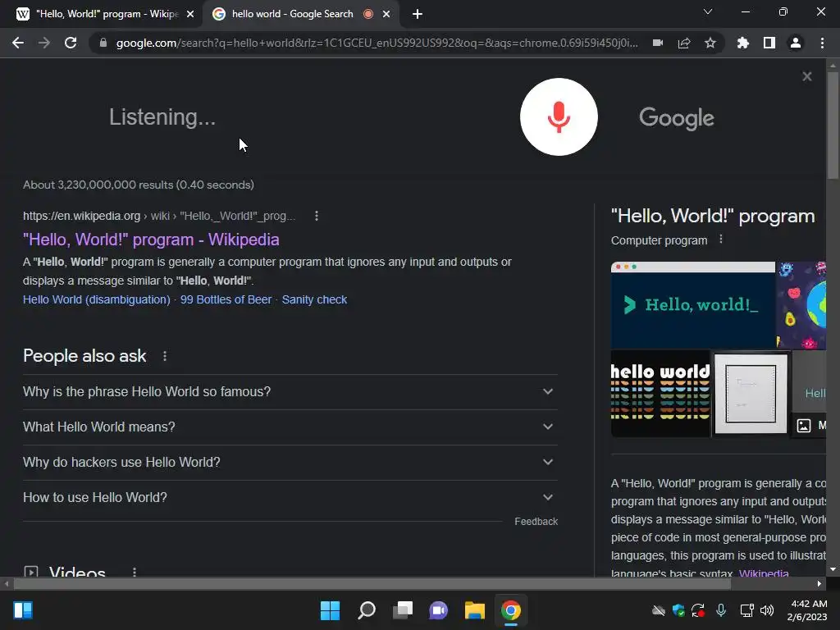The width and height of the screenshot is (840, 630).
Task: View site information lock icon
Action: point(103,43)
